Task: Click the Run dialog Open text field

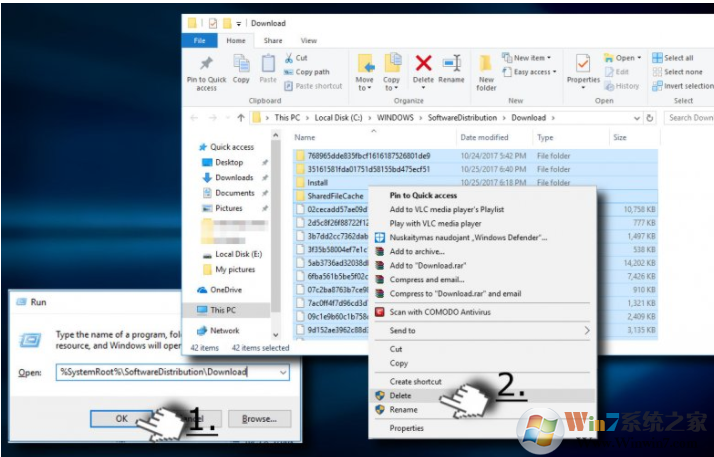Action: pyautogui.click(x=165, y=372)
